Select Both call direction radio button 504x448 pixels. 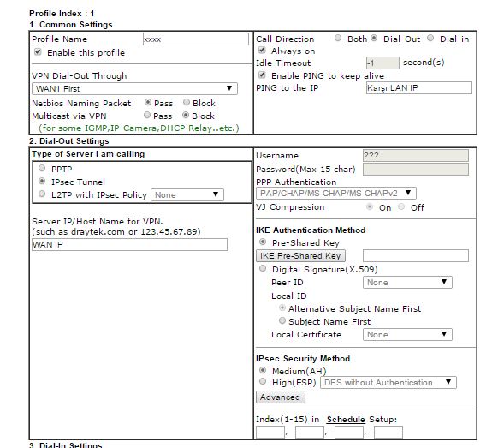point(338,38)
